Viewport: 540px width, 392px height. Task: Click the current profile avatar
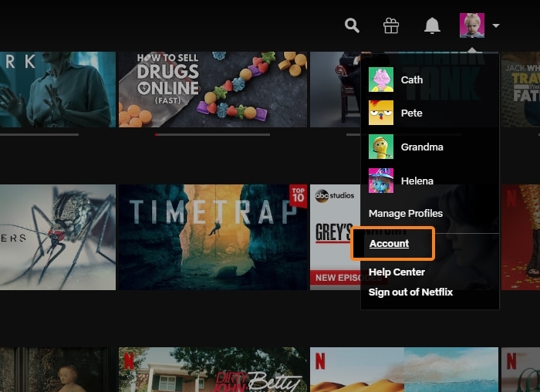pyautogui.click(x=472, y=25)
